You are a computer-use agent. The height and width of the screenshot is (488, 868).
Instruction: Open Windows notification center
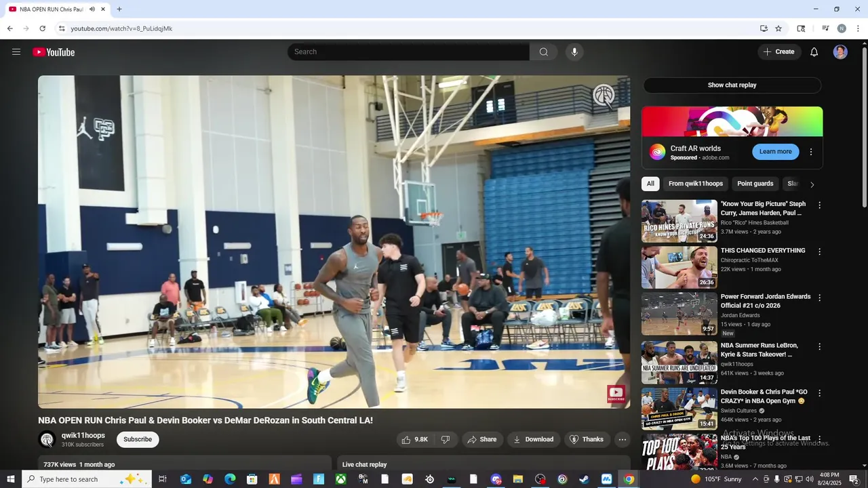pyautogui.click(x=854, y=479)
